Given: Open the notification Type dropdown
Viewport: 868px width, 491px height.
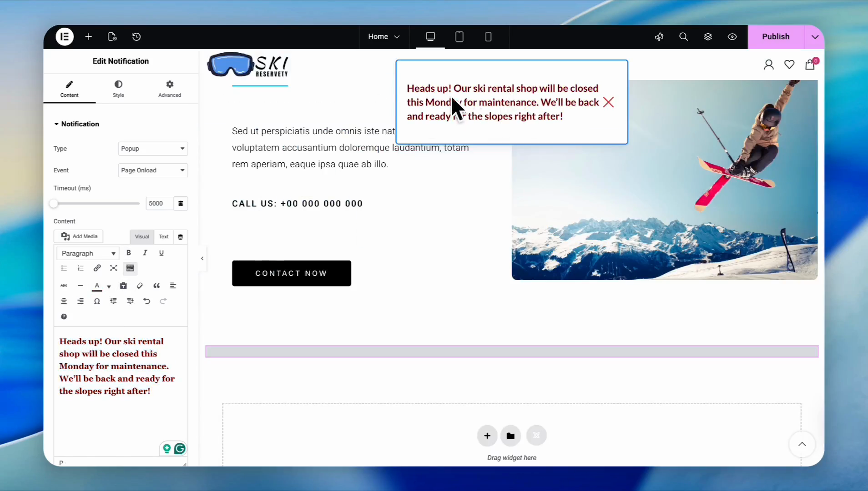Looking at the screenshot, I should 153,149.
